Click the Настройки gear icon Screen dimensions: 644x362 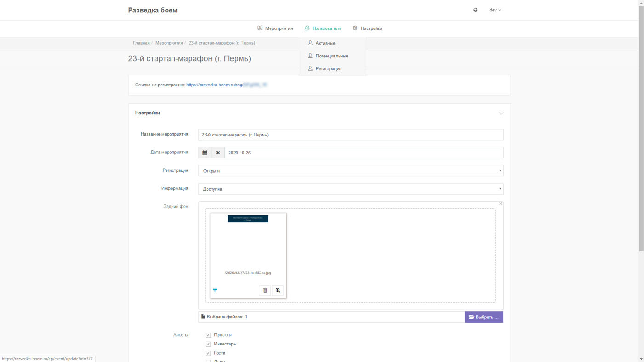point(355,28)
